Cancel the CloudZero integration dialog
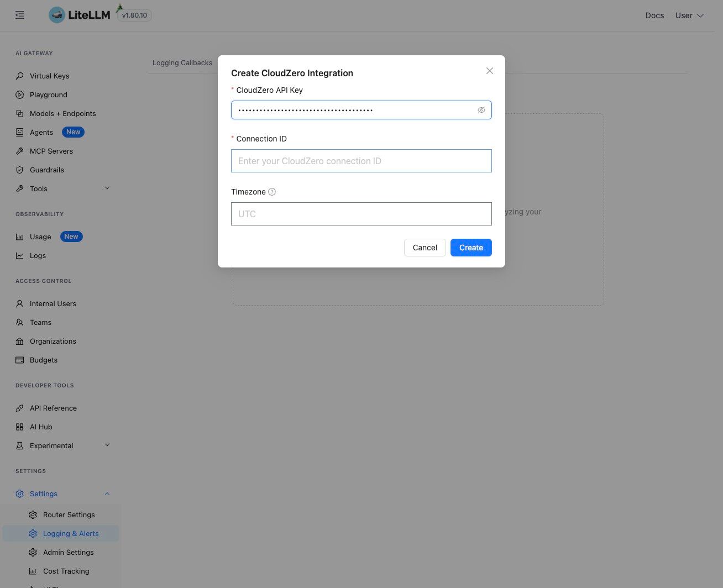723x588 pixels. pos(425,248)
